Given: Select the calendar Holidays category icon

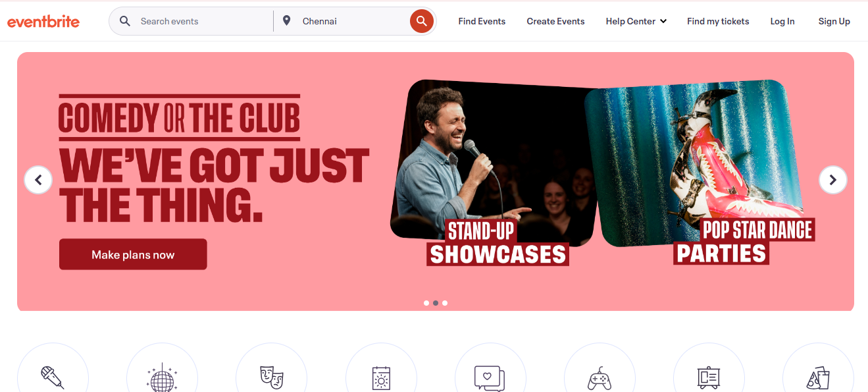Looking at the screenshot, I should pos(381,379).
